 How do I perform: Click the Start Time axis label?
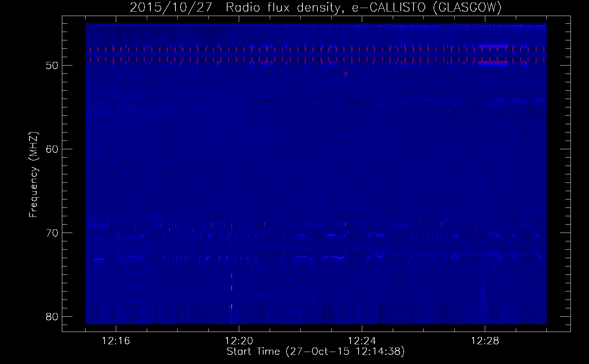click(x=316, y=352)
